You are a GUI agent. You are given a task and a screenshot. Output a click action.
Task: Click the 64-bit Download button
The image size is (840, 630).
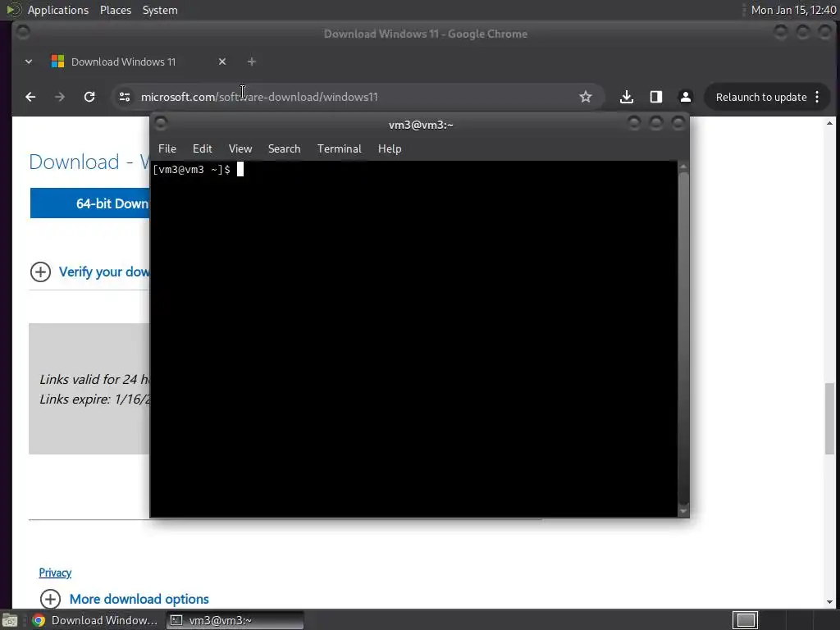(x=90, y=203)
